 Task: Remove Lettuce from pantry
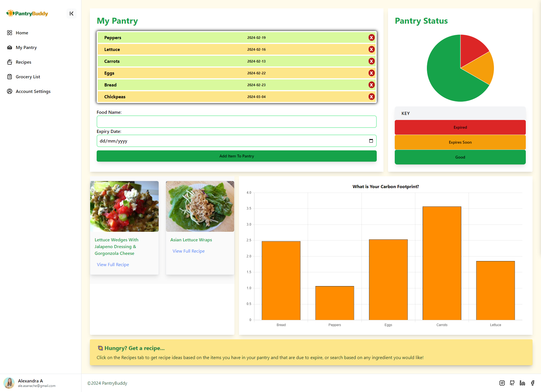coord(371,50)
